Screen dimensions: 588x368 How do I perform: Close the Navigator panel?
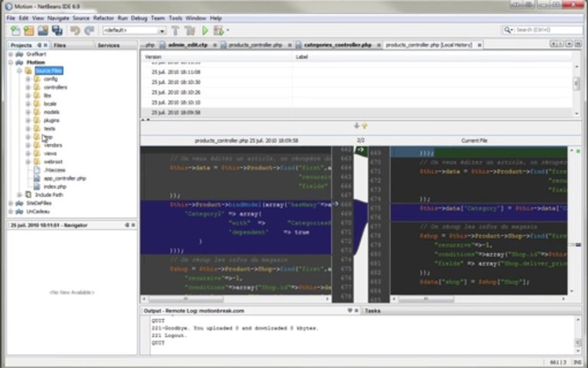click(x=133, y=225)
